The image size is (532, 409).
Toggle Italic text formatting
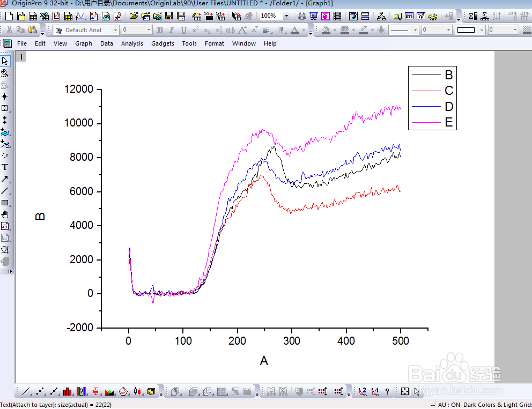point(172,30)
